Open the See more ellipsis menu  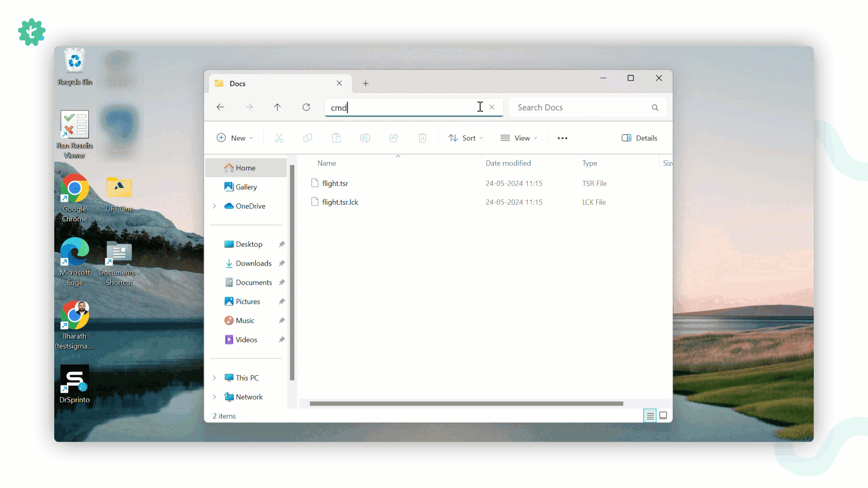562,138
